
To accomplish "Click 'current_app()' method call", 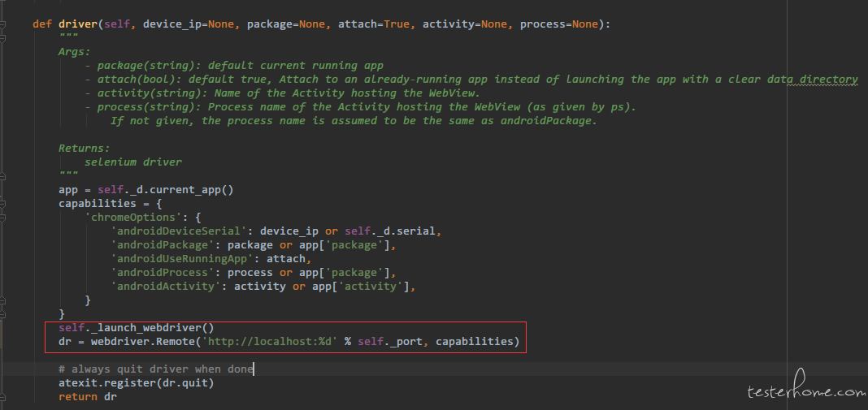I will point(192,190).
